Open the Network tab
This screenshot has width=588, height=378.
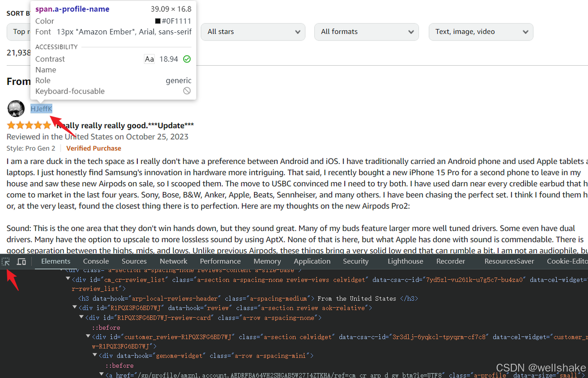(174, 261)
